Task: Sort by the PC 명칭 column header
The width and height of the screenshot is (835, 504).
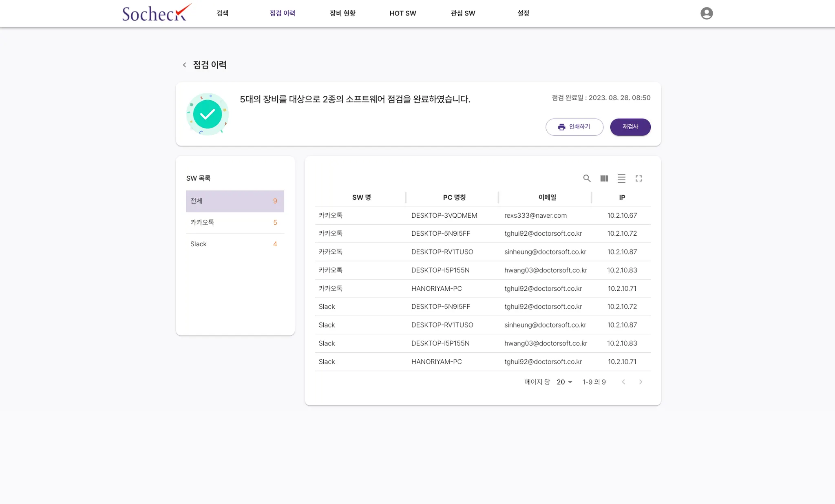Action: (454, 197)
